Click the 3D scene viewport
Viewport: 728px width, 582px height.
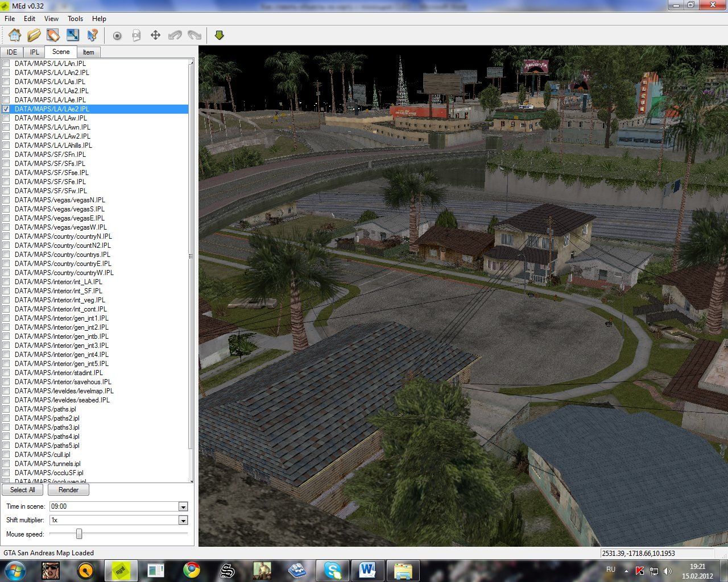pyautogui.click(x=463, y=296)
